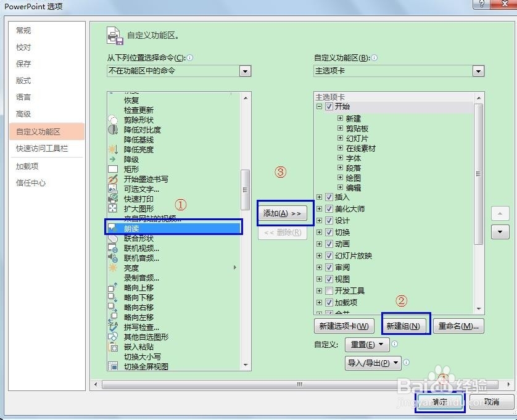
Task: Select the 降低亮度 command icon
Action: pyautogui.click(x=114, y=149)
